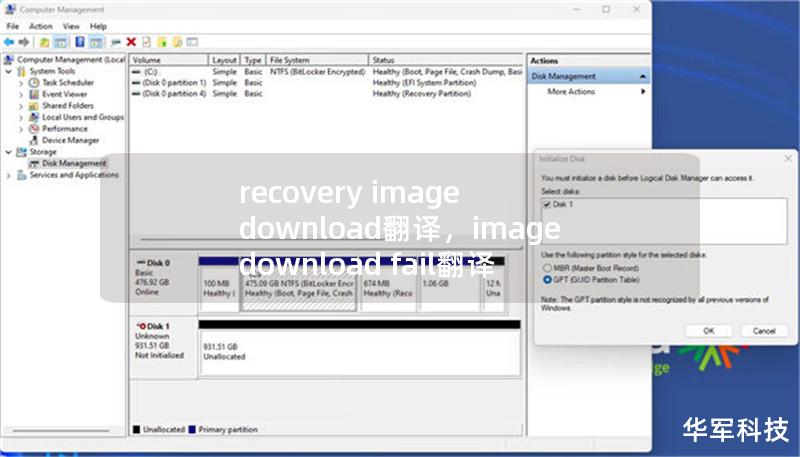This screenshot has height=457, width=800.
Task: Click the Services and Applications icon
Action: pos(21,175)
